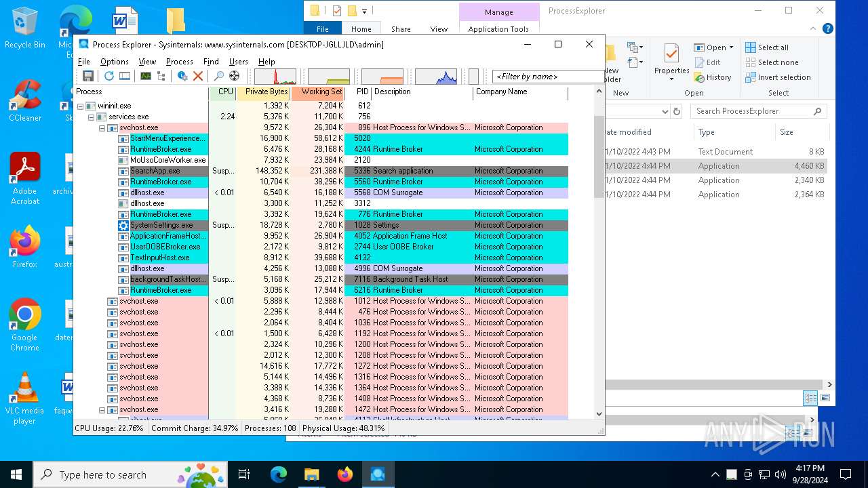Open CCleaner desktop shortcut

pyautogui.click(x=25, y=101)
